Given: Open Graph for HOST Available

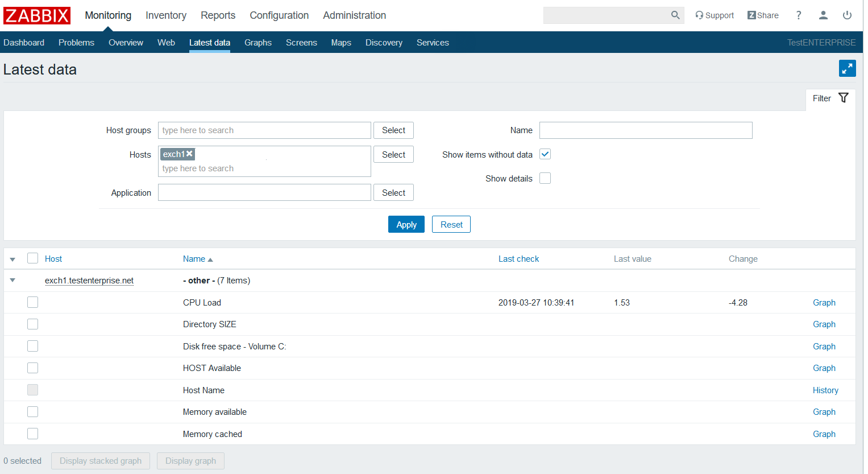Looking at the screenshot, I should pos(824,368).
